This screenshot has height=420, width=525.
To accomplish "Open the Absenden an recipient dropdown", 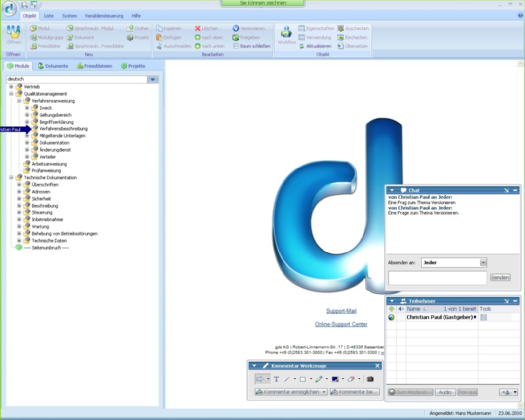I will [x=483, y=262].
